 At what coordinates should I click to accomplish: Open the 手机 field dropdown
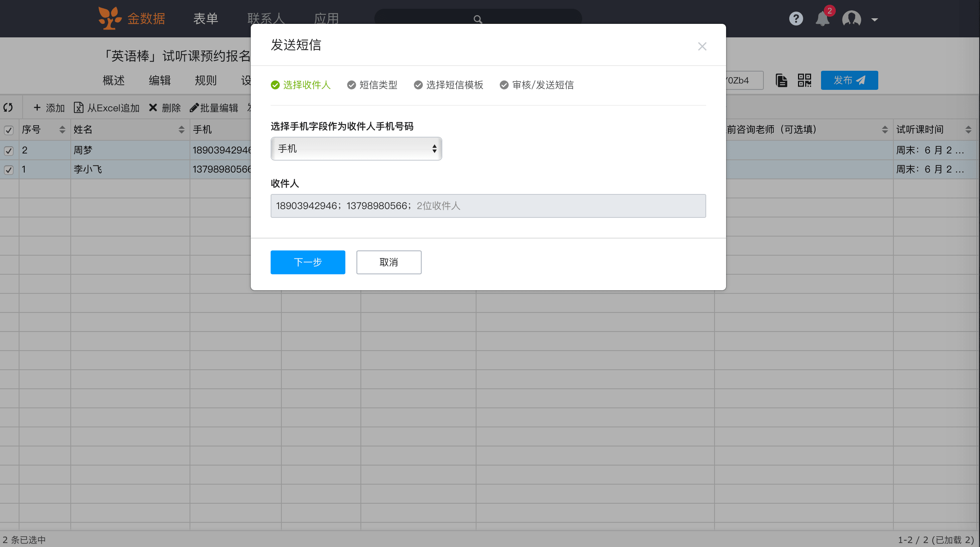pyautogui.click(x=356, y=149)
